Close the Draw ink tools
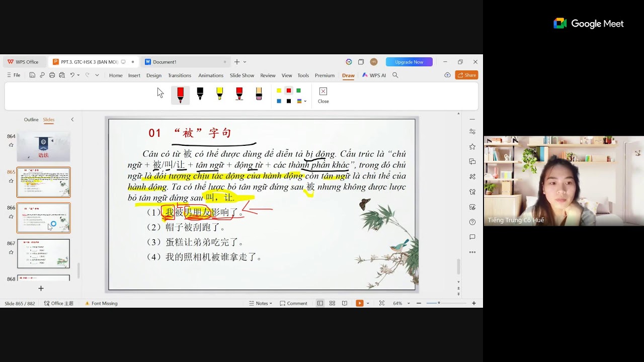Image resolution: width=644 pixels, height=362 pixels. coord(323,95)
